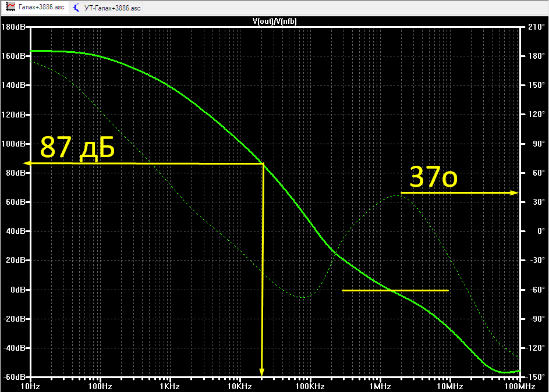Viewport: 549px width, 392px height.
Task: Click the 1KHz frequency axis label
Action: 170,386
